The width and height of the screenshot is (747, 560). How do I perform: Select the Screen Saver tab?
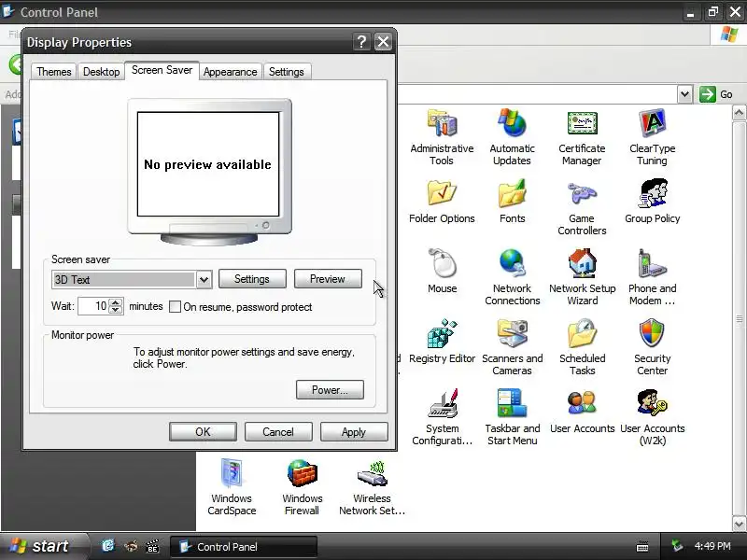162,70
